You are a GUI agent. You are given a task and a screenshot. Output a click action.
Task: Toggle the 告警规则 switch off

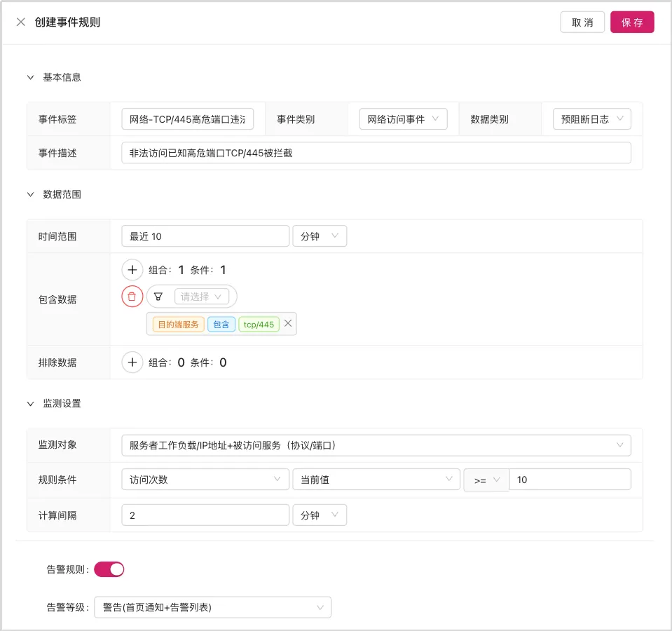tap(109, 570)
